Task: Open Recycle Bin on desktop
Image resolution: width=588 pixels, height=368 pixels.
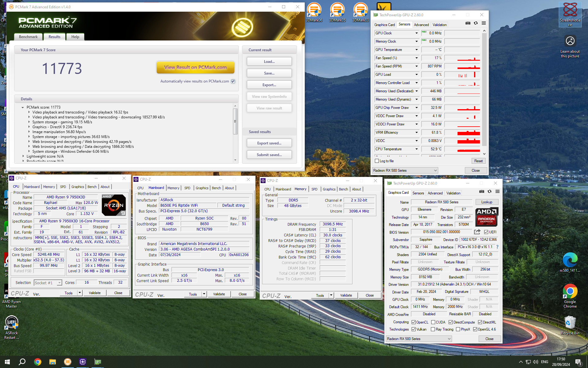Action: click(570, 326)
